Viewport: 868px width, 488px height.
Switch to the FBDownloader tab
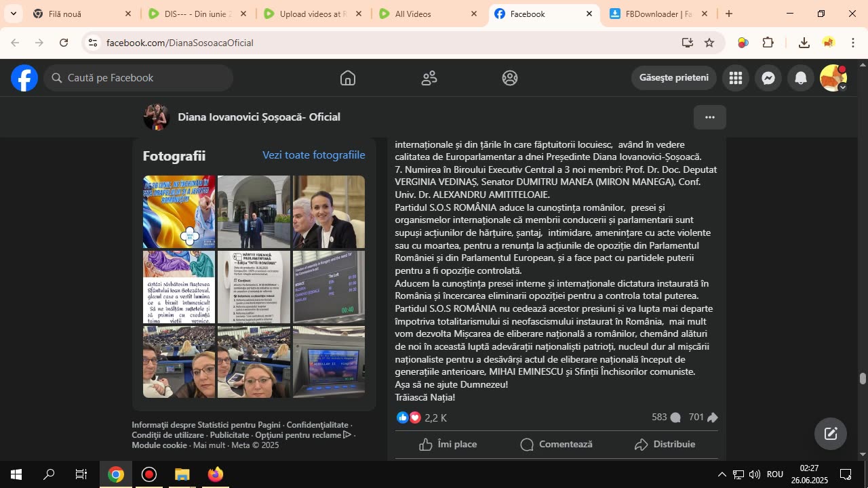point(659,14)
